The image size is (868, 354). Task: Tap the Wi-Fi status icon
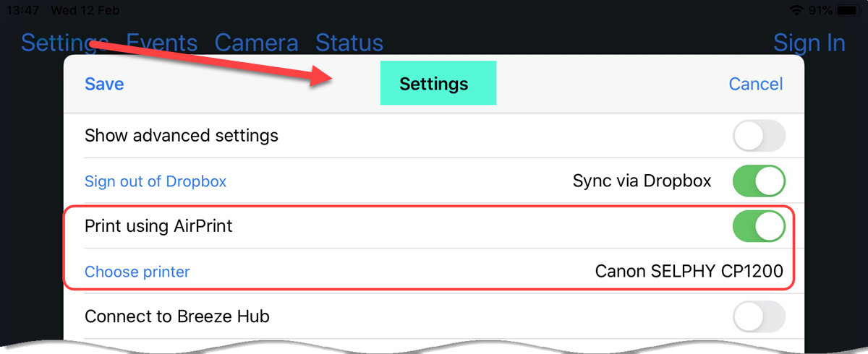tap(796, 11)
